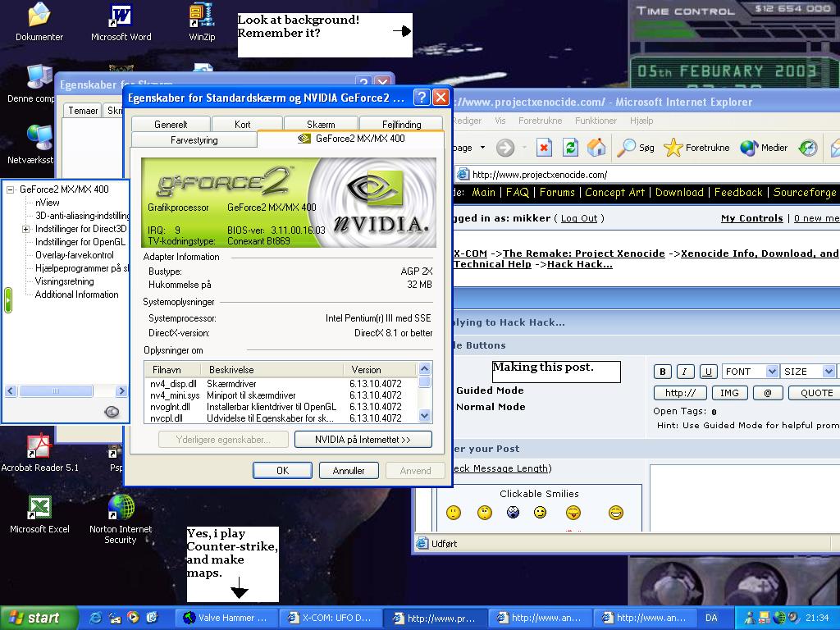Screen dimensions: 840x630
Task: Click the winking smiley in Clickable Smilies
Action: (x=540, y=513)
